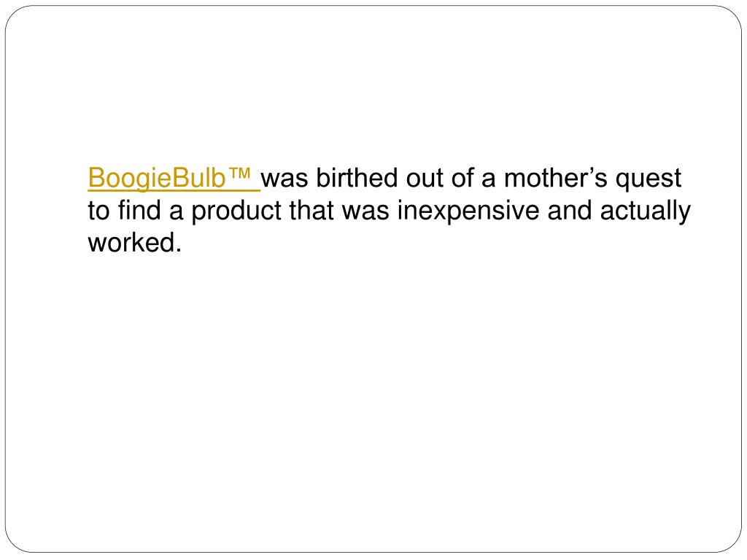Click the word "inexpensive" in the second line
The image size is (747, 560).
pos(468,211)
